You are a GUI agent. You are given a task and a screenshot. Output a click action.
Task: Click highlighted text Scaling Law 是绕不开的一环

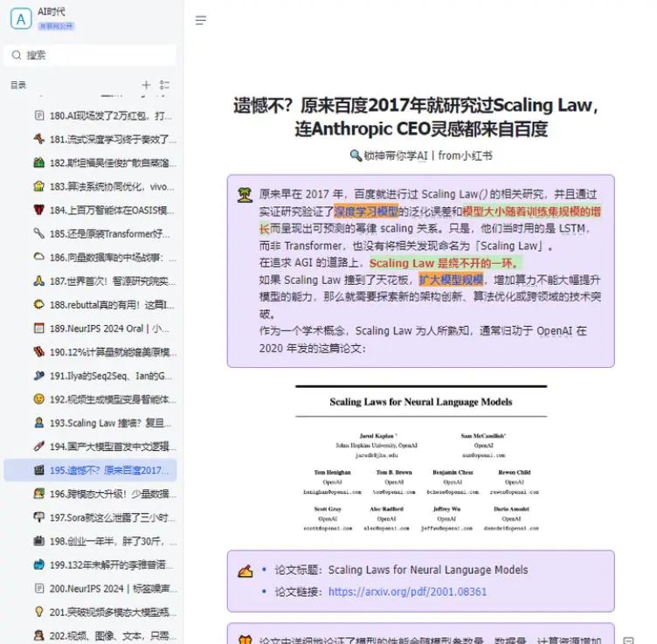coord(445,263)
